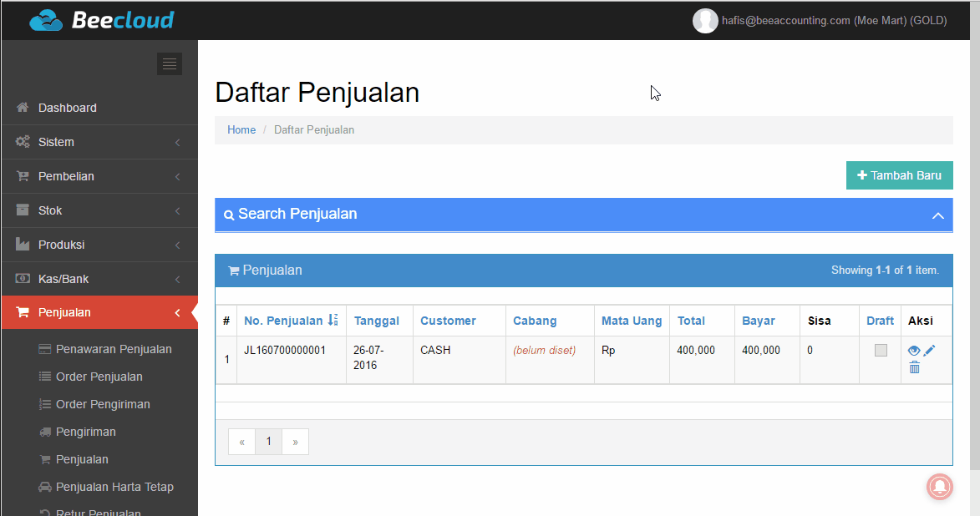Expand the Kas/Bank sidebar menu
The height and width of the screenshot is (516, 980).
[x=63, y=279]
